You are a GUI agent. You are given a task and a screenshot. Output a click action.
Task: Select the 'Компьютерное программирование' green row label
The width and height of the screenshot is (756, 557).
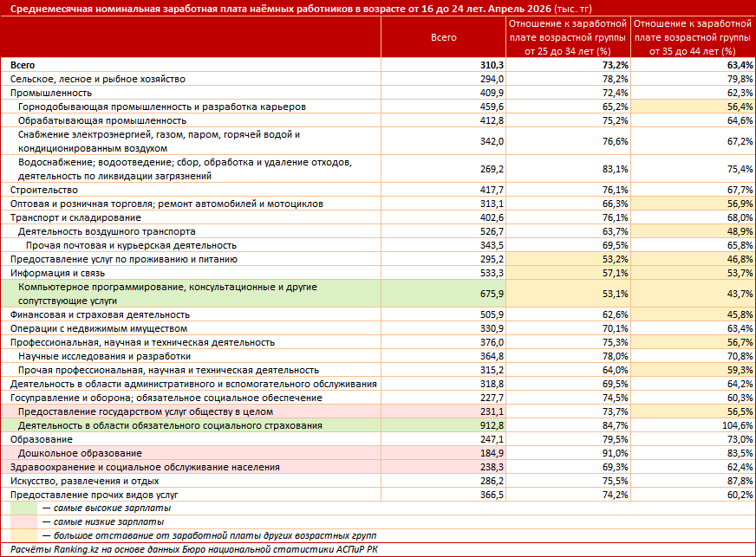pos(168,294)
